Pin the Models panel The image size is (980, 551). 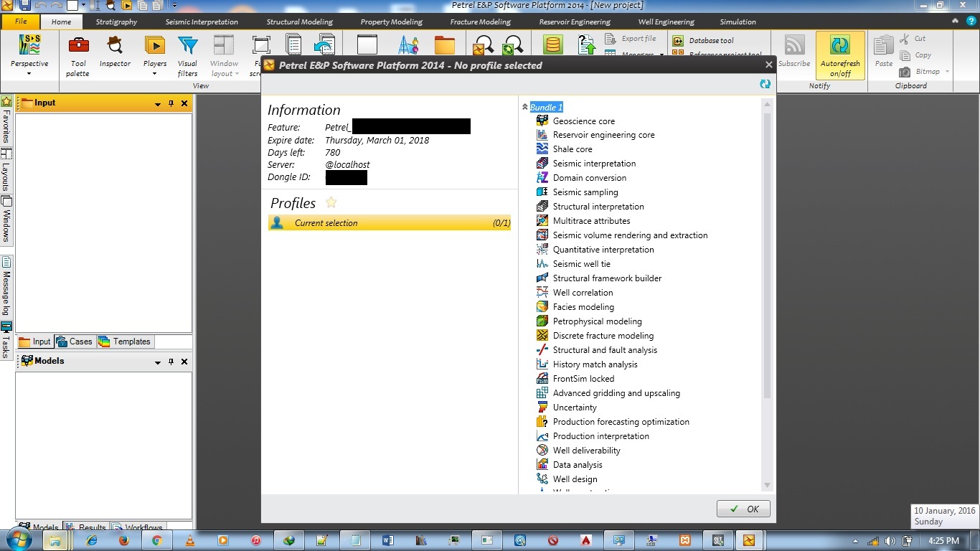(171, 362)
